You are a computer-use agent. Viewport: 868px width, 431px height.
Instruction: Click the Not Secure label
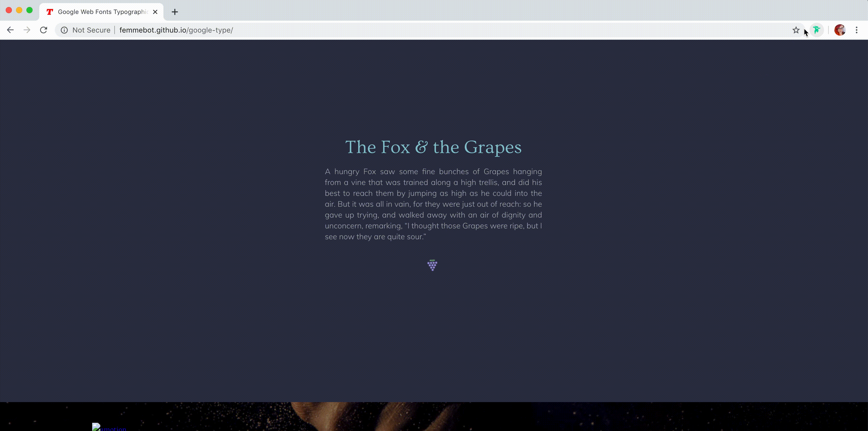[91, 30]
